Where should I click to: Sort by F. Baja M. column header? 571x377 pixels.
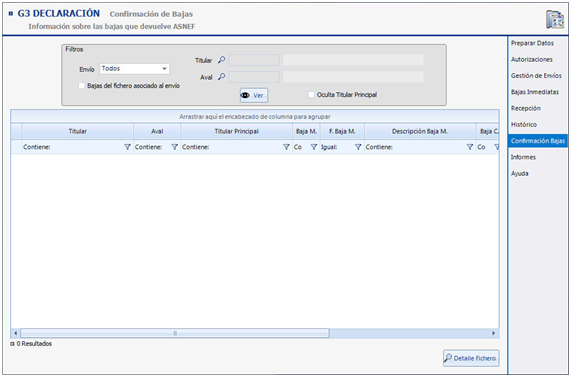pyautogui.click(x=342, y=131)
